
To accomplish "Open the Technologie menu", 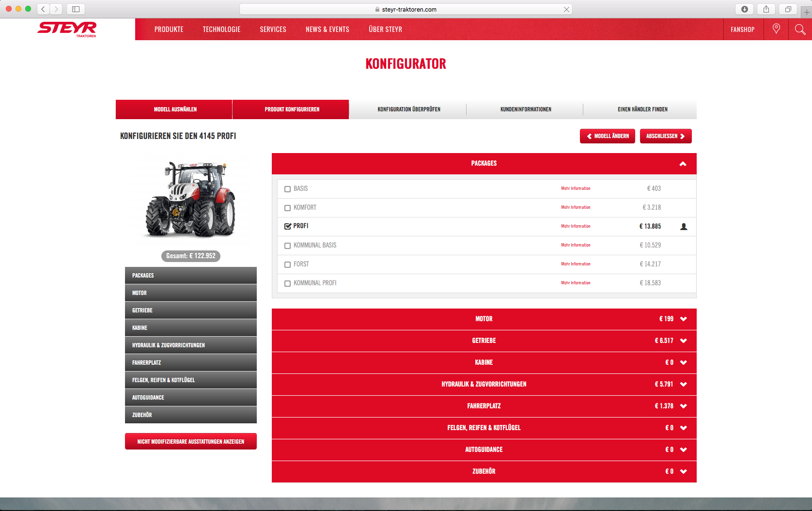I will pos(221,30).
